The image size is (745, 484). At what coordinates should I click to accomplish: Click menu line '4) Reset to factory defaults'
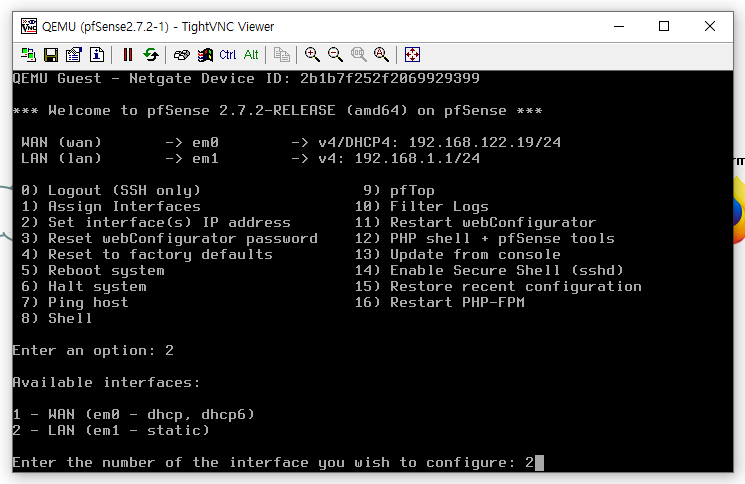tap(147, 255)
